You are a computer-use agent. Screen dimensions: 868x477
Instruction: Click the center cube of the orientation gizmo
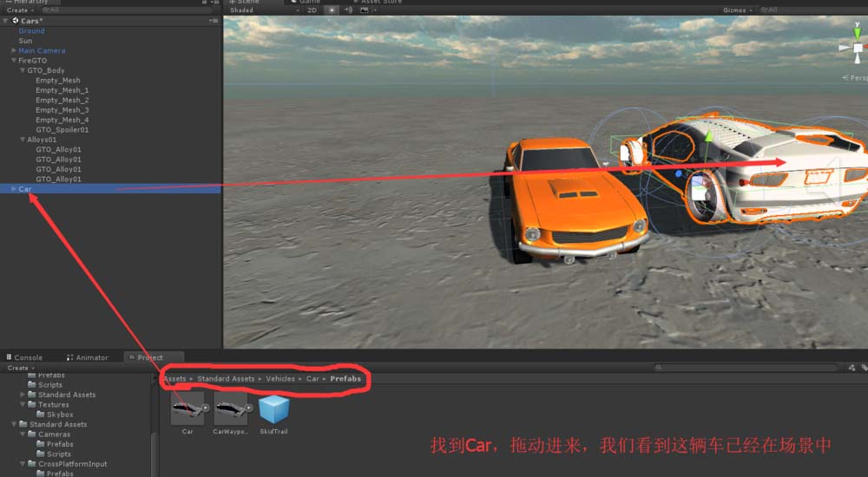[858, 49]
